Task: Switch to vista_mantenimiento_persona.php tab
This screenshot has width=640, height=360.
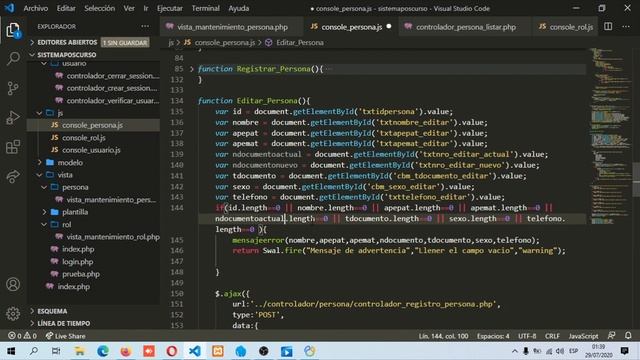Action: (x=232, y=27)
